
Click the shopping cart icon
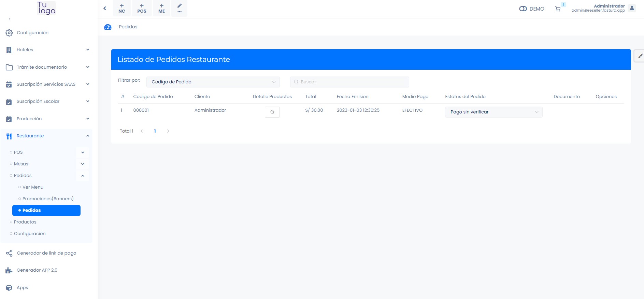pyautogui.click(x=558, y=9)
